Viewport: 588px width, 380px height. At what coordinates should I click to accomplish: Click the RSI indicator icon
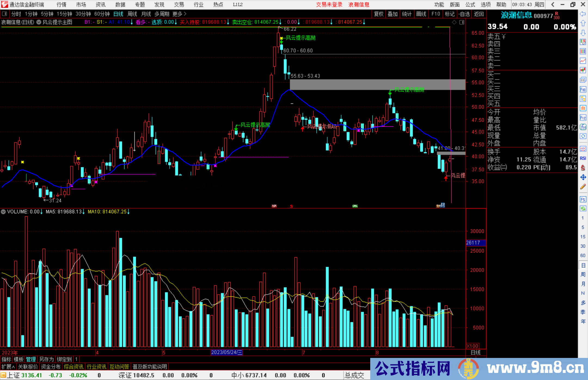[583, 158]
